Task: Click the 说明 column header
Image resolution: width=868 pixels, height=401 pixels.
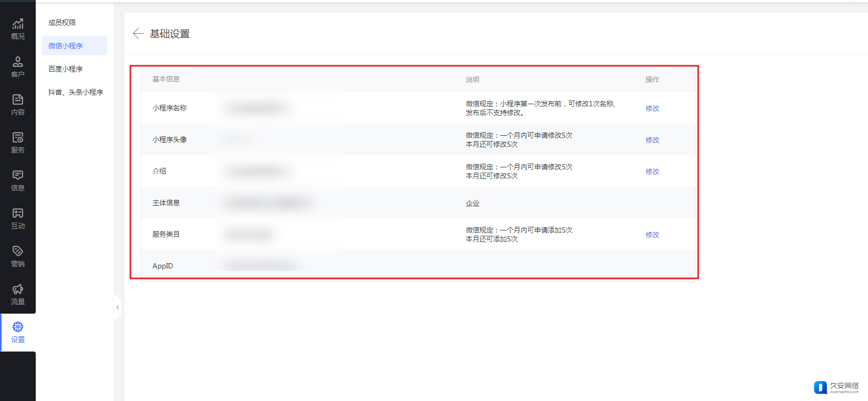Action: [473, 79]
